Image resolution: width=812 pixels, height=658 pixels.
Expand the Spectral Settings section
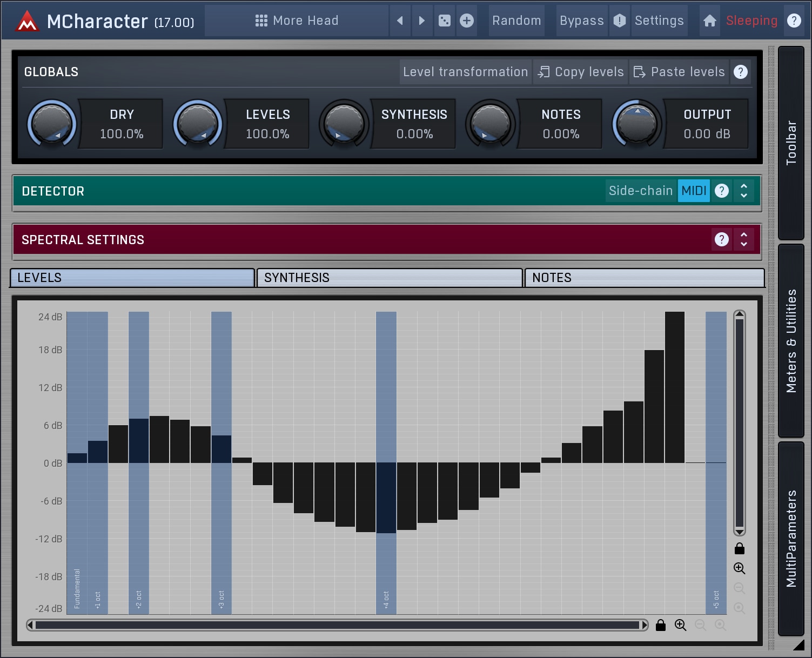744,239
